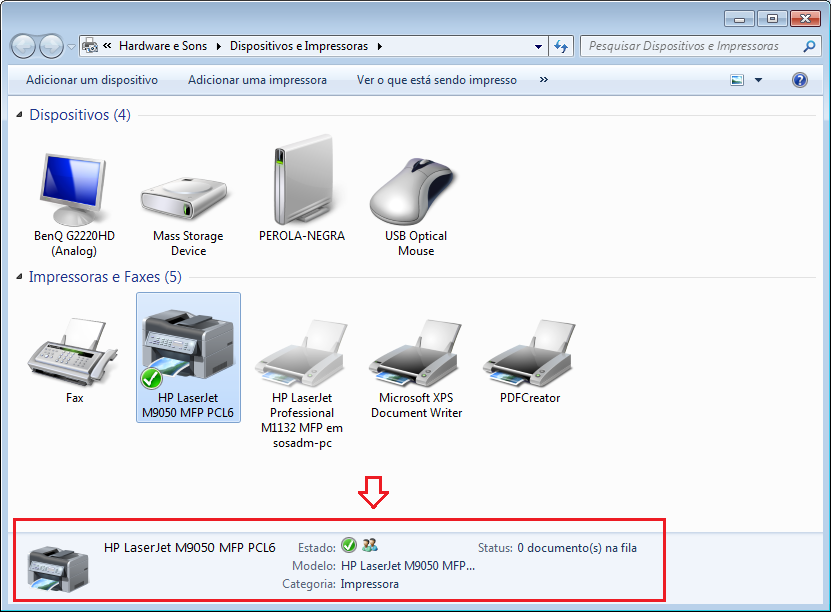Click the model value 'HP LaserJet M9050 MFP...'
The image size is (831, 612).
coord(408,566)
